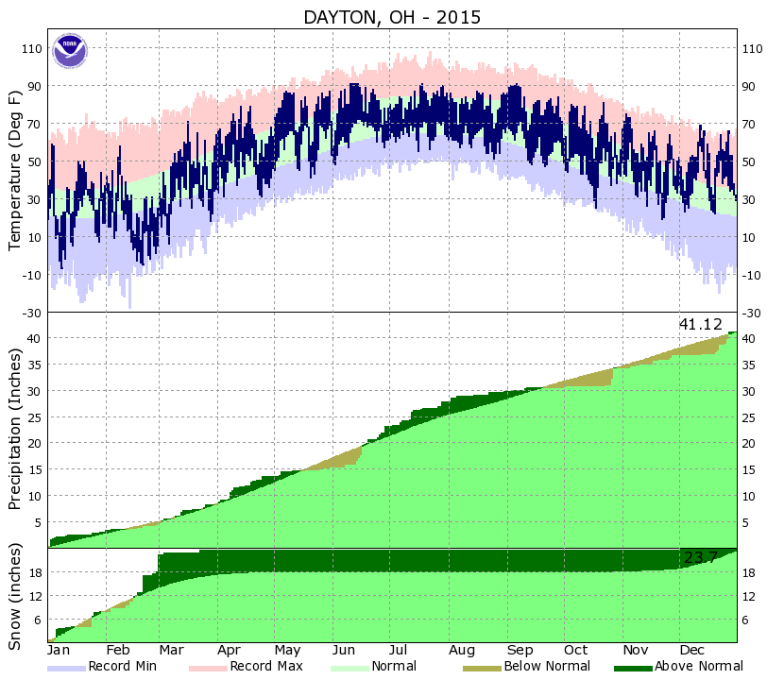Click the "Oct" month label

(x=575, y=650)
